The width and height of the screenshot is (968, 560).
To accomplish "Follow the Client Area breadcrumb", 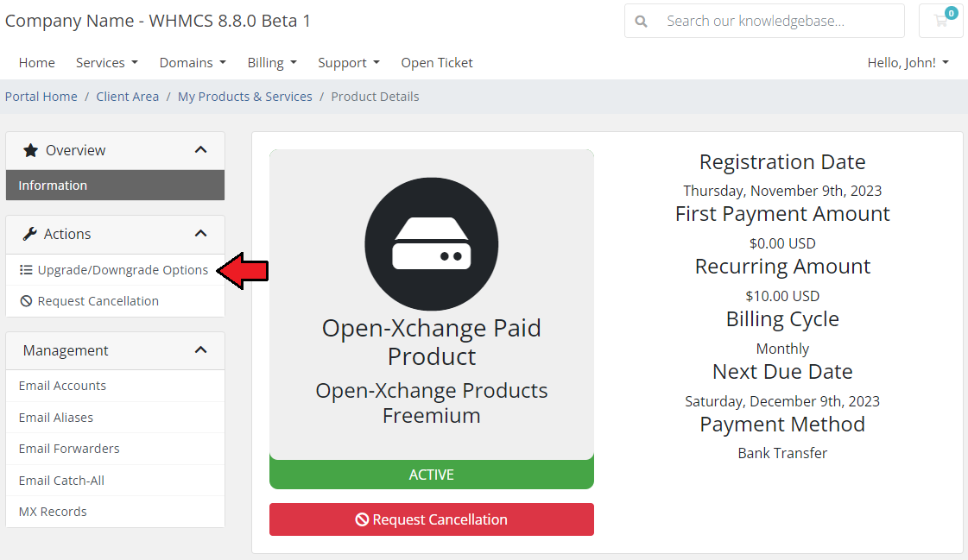I will 127,97.
